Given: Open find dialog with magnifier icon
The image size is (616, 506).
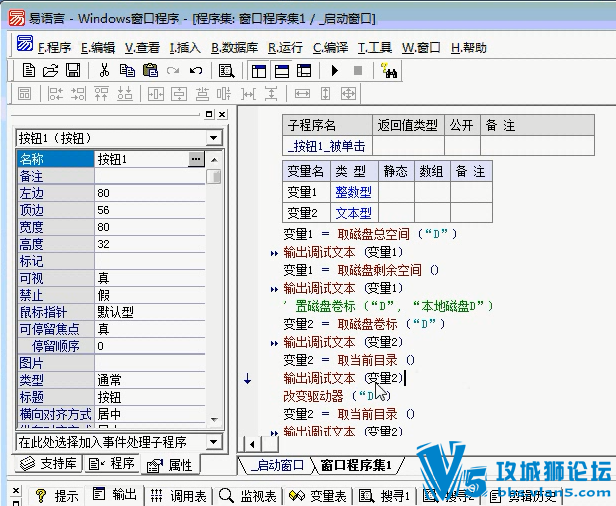Looking at the screenshot, I should click(227, 71).
